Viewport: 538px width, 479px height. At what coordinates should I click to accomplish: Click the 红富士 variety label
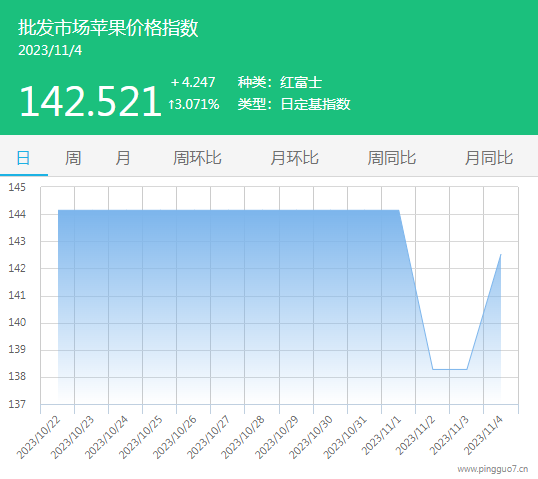pyautogui.click(x=301, y=82)
